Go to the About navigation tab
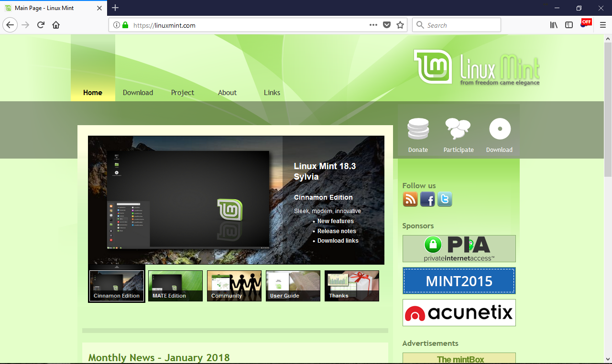 point(227,93)
